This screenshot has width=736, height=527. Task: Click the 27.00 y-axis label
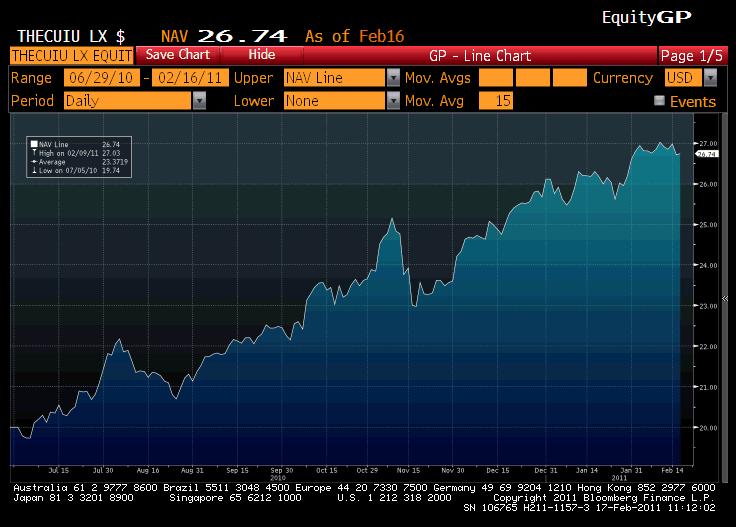pos(708,144)
